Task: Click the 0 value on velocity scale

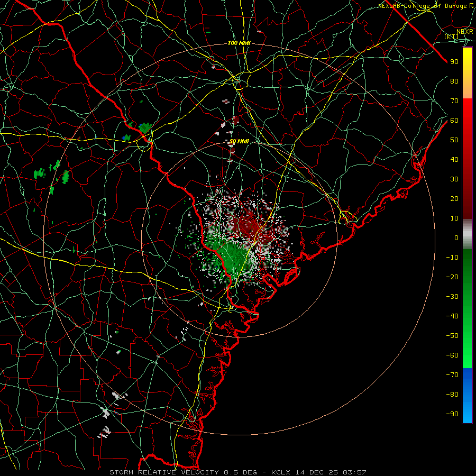Action: (456, 237)
